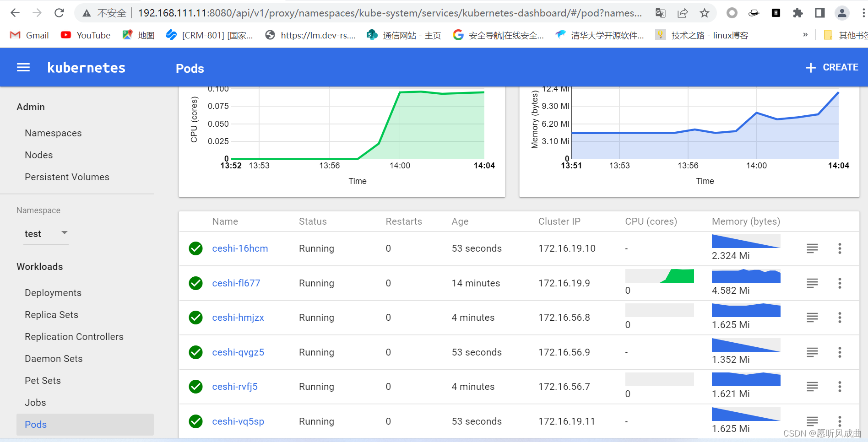Open more actions menu for ceshi-hmjzx
868x442 pixels.
[x=840, y=318]
